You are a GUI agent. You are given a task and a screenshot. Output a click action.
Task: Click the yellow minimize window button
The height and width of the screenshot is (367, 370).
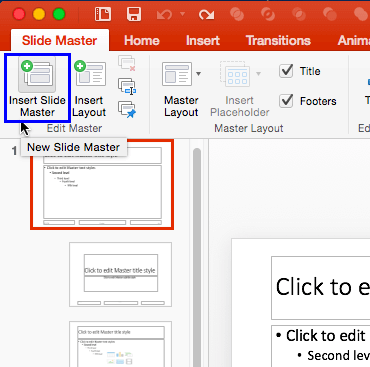[x=39, y=14]
